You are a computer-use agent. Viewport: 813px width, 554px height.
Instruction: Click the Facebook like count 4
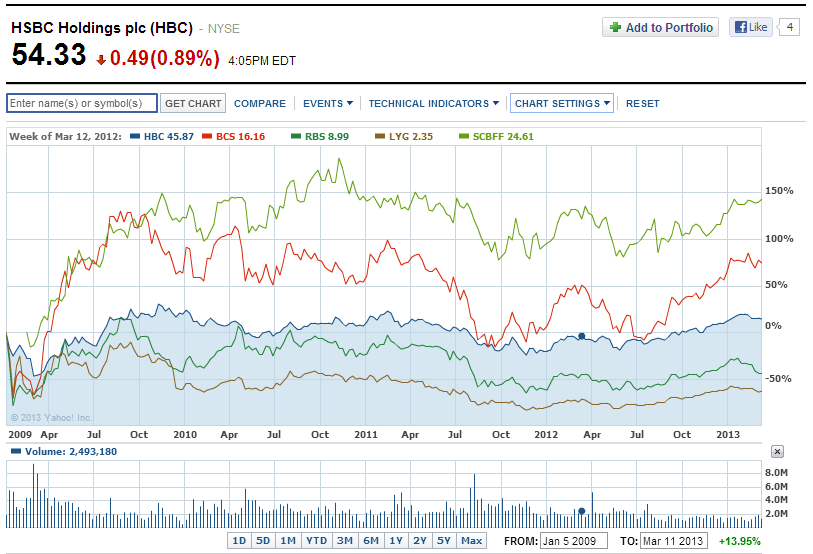tap(790, 27)
